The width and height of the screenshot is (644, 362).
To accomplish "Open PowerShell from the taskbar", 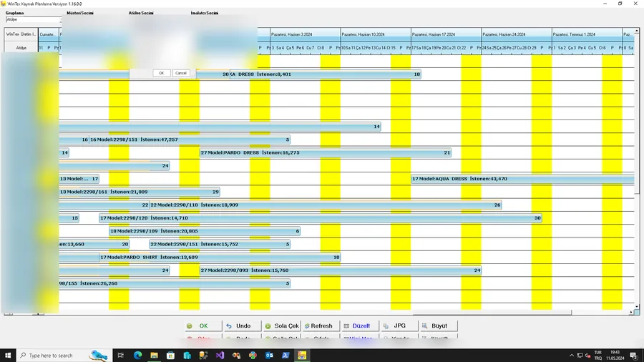I will [286, 356].
